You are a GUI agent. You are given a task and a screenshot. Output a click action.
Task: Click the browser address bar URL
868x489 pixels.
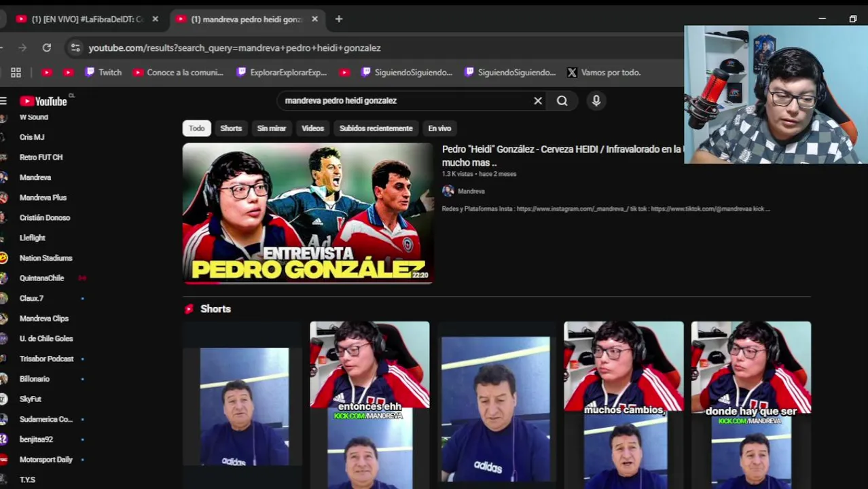[x=234, y=48]
